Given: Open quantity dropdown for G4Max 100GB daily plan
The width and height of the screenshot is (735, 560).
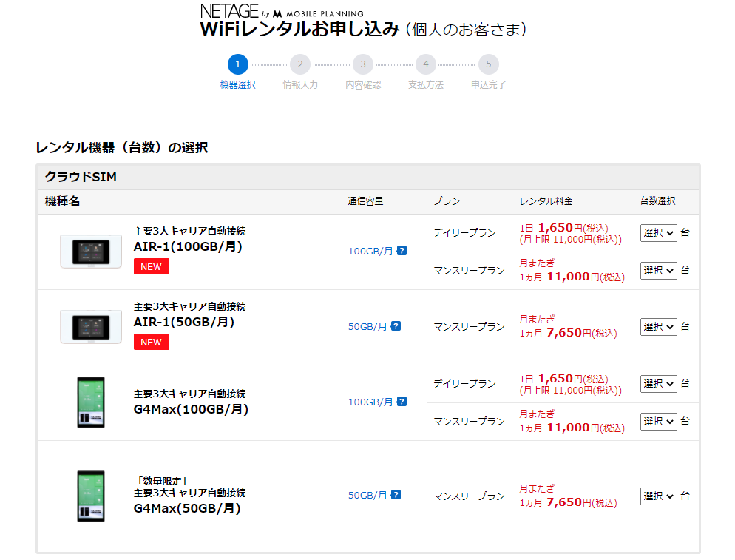Looking at the screenshot, I should click(x=658, y=383).
